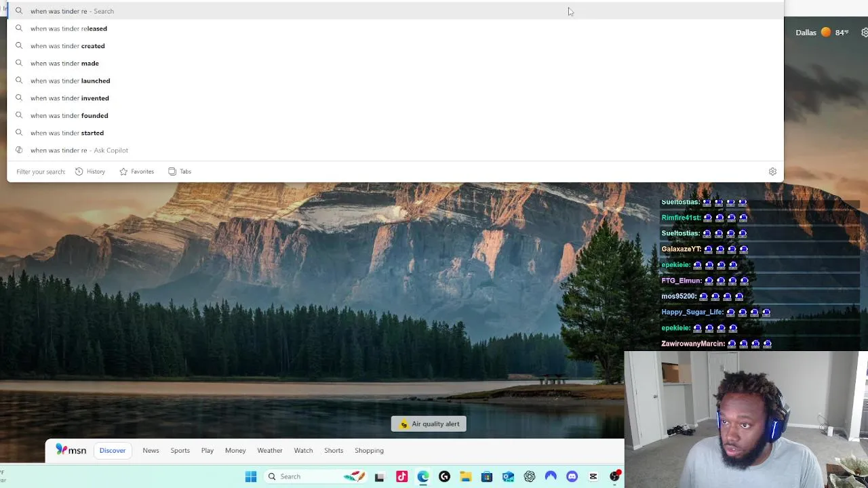Screen dimensions: 868x488
Task: Open OBS icon with red notification dot
Action: tap(614, 476)
